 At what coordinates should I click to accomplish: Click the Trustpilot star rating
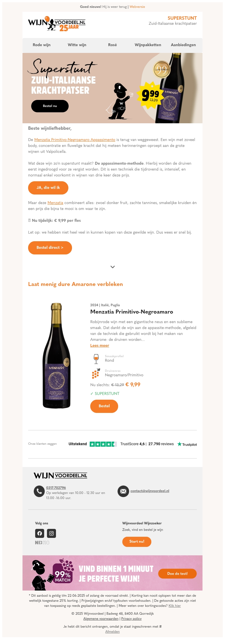103,444
